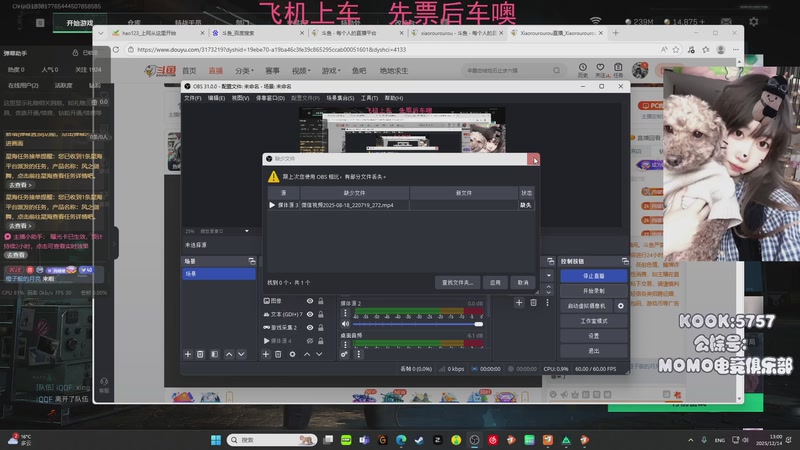800x450 pixels.
Task: Open OBS 文件(F) menu
Action: (192, 98)
